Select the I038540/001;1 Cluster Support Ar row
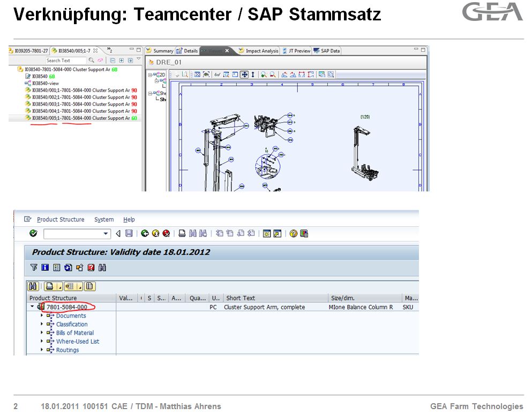The height and width of the screenshot is (415, 532). click(x=81, y=90)
